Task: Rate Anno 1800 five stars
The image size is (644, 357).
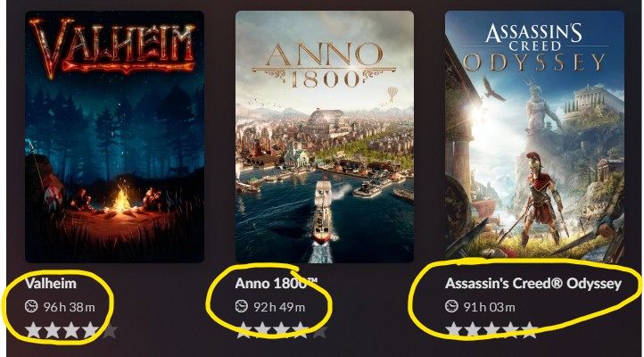Action: click(319, 331)
